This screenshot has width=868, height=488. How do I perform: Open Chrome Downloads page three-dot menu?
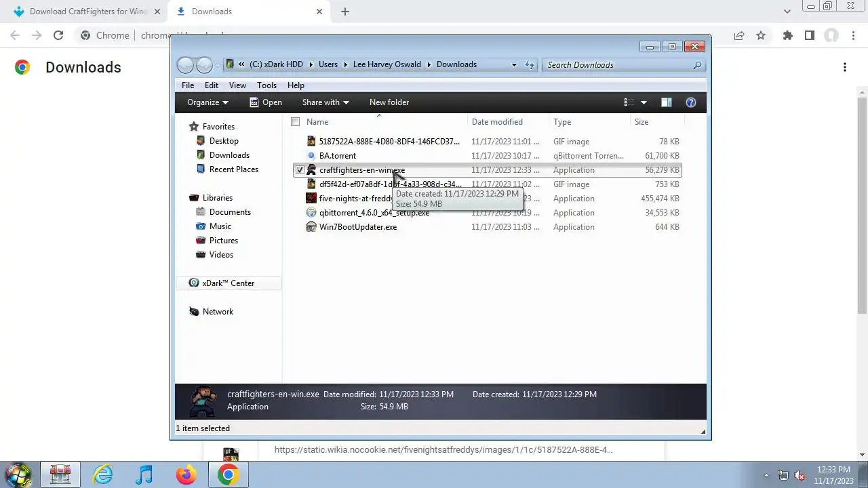point(845,67)
